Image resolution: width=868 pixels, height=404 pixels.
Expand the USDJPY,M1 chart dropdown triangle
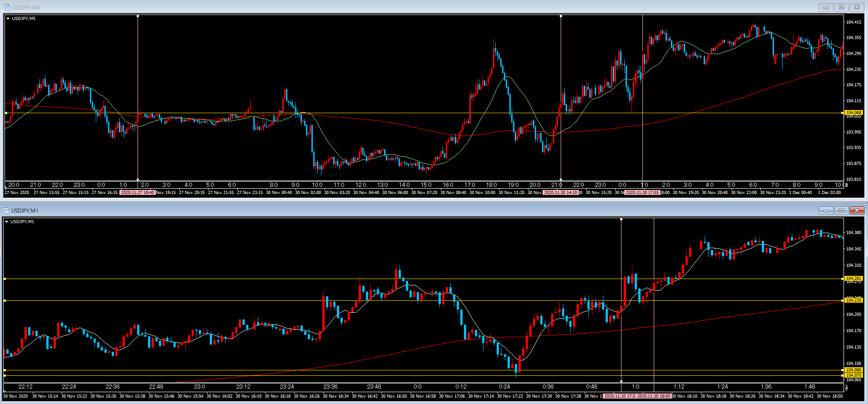pyautogui.click(x=7, y=222)
